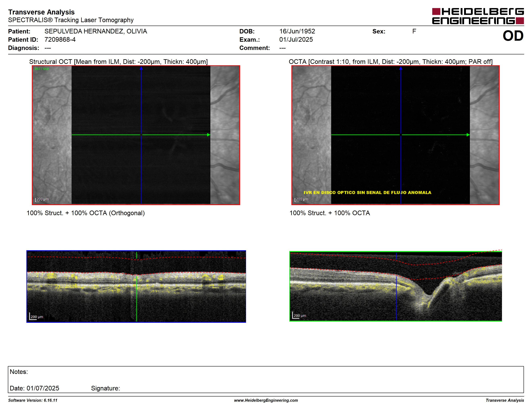Click the Signature: field label
Screen dimensions: 532x411
click(105, 388)
